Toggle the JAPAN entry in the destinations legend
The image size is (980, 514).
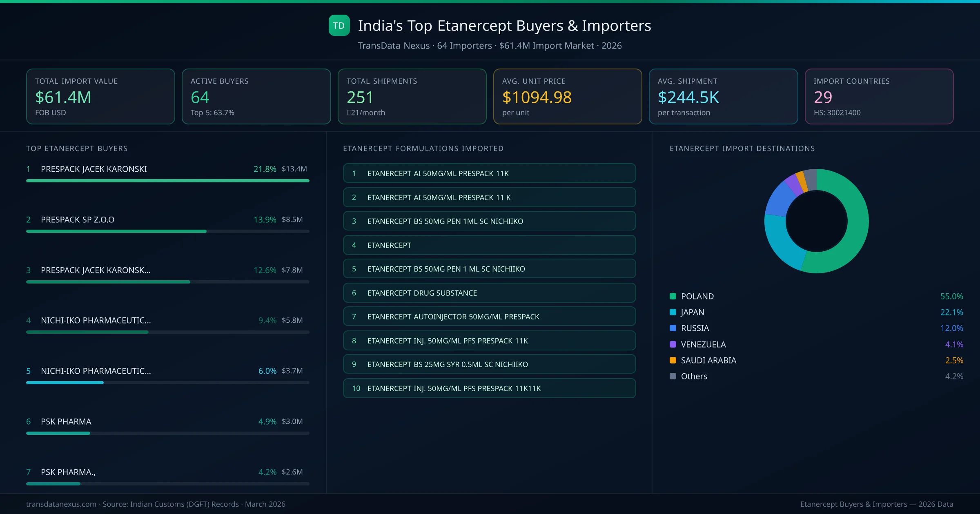[x=692, y=312]
